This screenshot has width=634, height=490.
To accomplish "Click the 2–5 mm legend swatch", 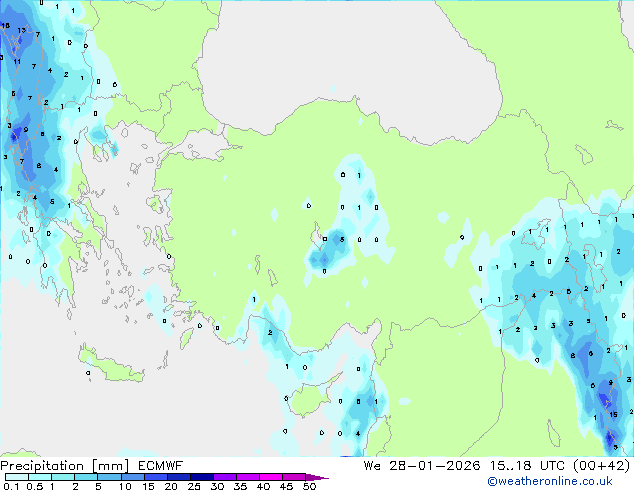I will pyautogui.click(x=86, y=477).
